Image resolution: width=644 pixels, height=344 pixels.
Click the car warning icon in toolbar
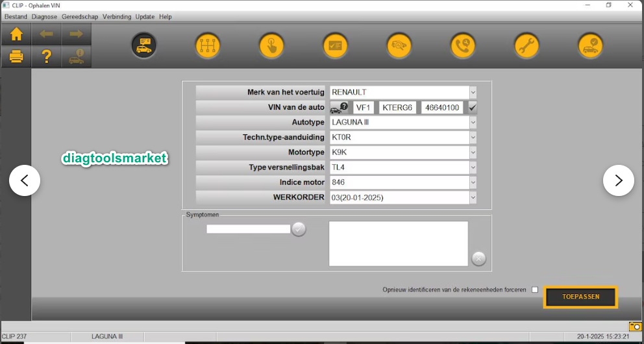click(76, 56)
